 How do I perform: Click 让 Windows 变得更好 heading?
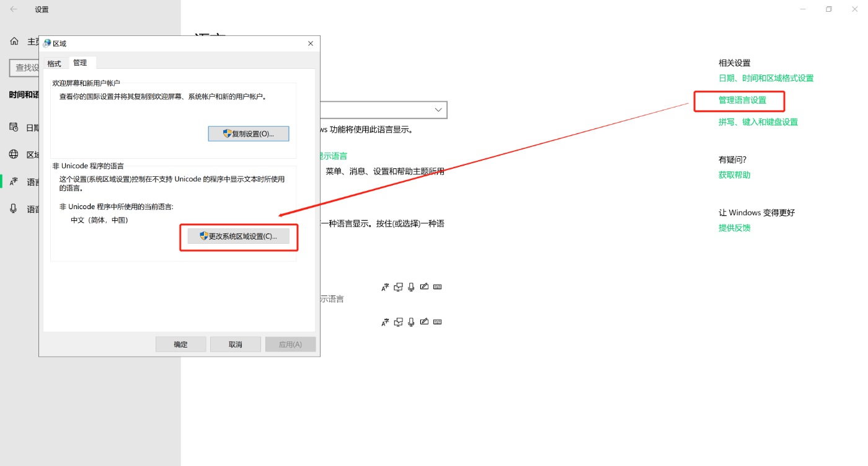pos(756,212)
